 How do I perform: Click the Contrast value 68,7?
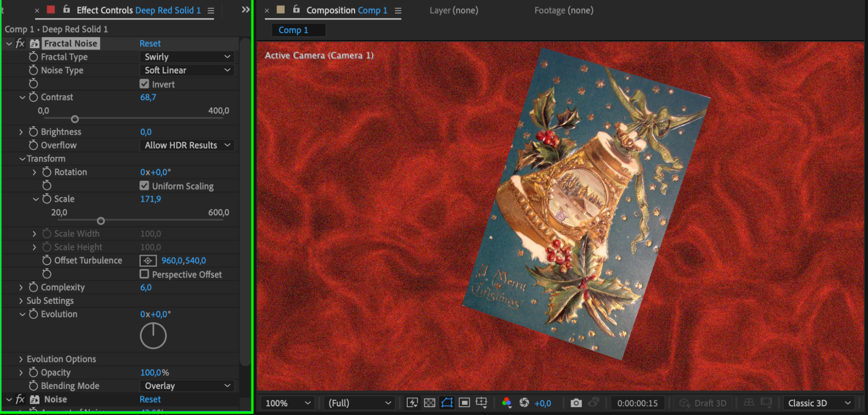click(148, 97)
